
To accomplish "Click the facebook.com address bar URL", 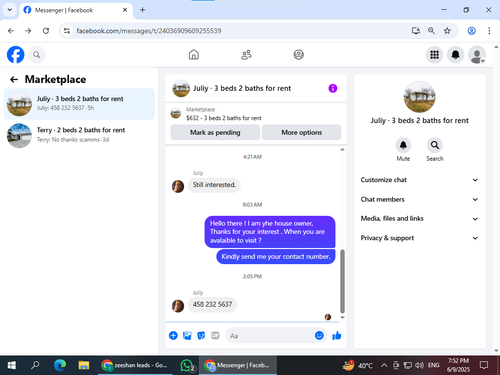I will 149,31.
